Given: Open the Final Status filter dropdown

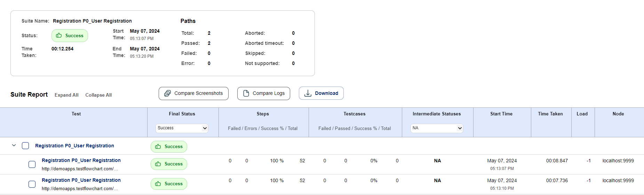Looking at the screenshot, I should pyautogui.click(x=182, y=128).
